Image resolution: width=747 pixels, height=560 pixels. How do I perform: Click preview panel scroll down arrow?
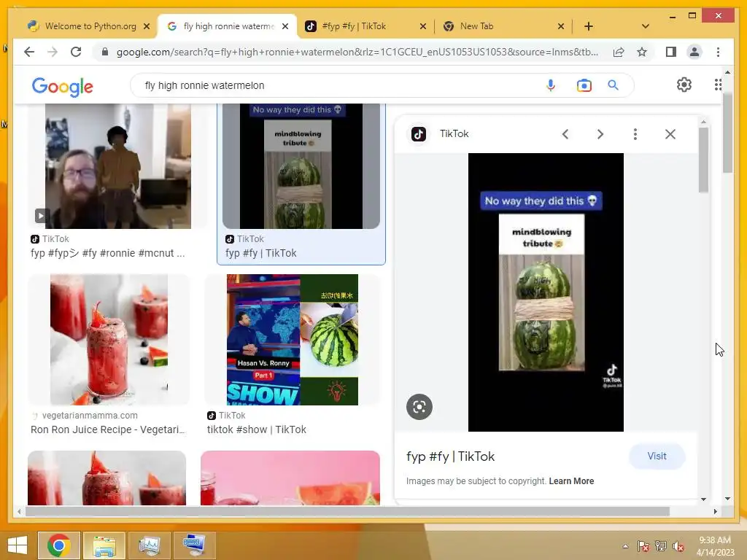[x=704, y=499]
